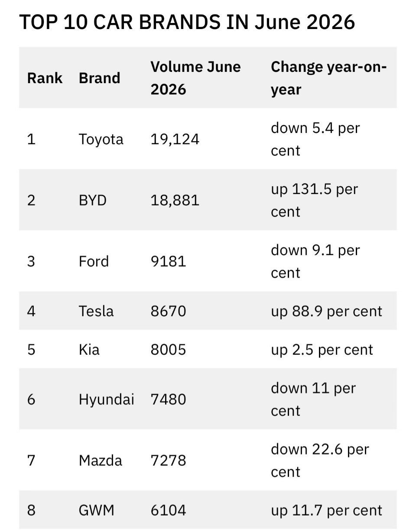Select the Rank column header
This screenshot has height=532, width=416.
(45, 78)
